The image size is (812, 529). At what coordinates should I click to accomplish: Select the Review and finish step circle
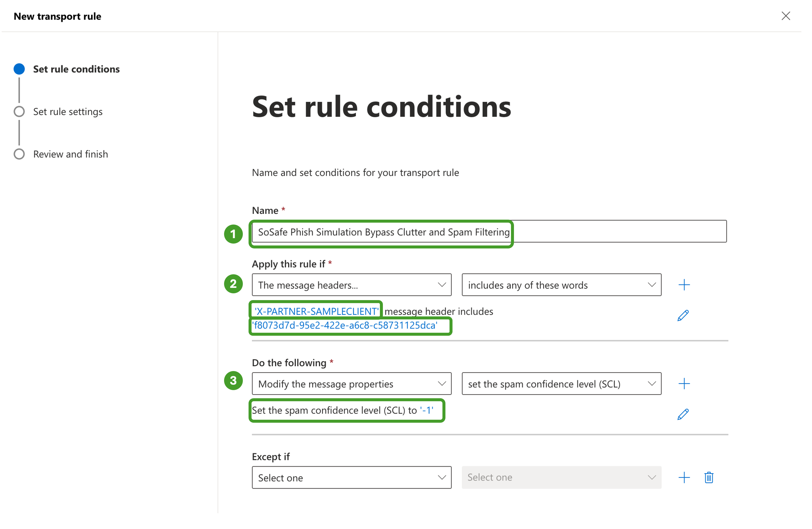(x=19, y=154)
